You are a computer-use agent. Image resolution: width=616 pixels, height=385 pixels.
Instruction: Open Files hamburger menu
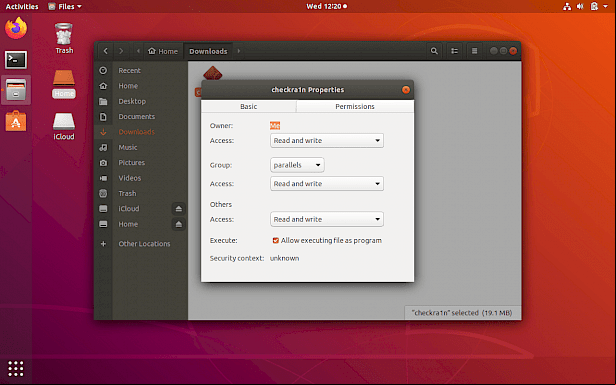tap(475, 51)
